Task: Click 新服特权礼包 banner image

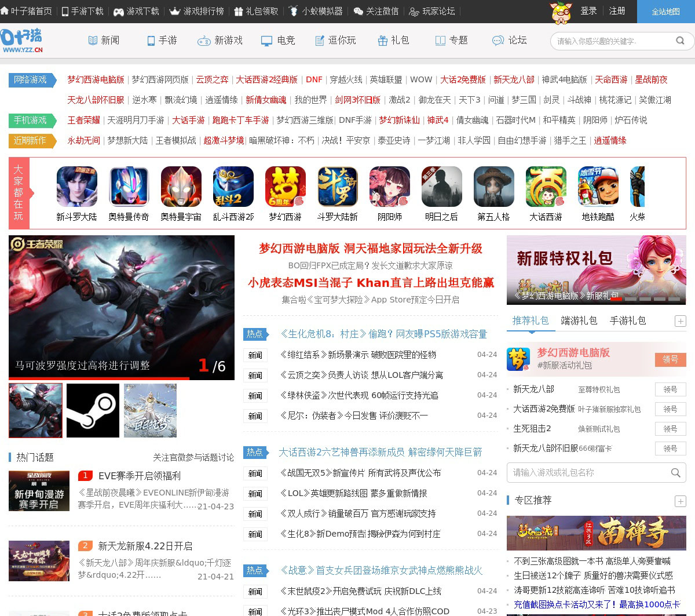Action: [597, 269]
